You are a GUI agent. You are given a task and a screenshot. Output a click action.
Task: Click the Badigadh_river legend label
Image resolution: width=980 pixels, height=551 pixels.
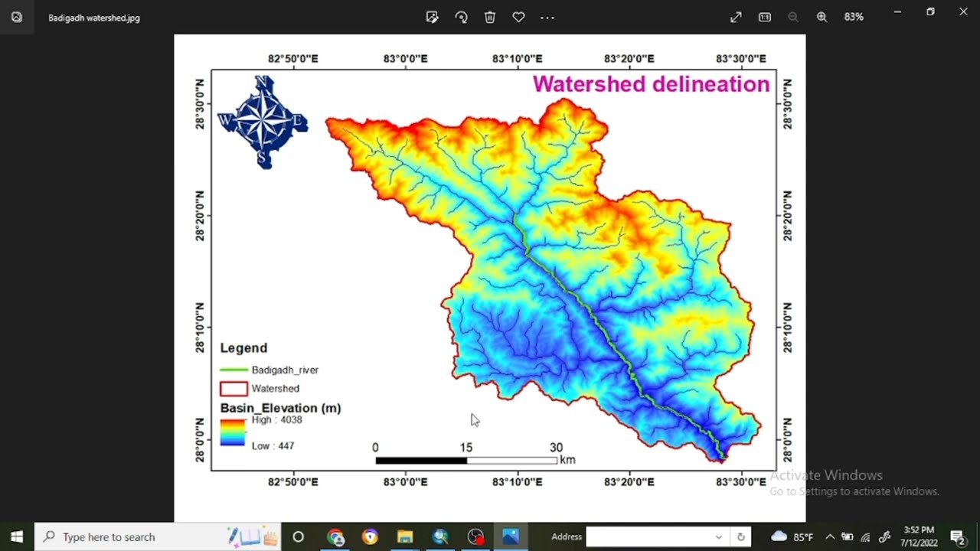(285, 370)
